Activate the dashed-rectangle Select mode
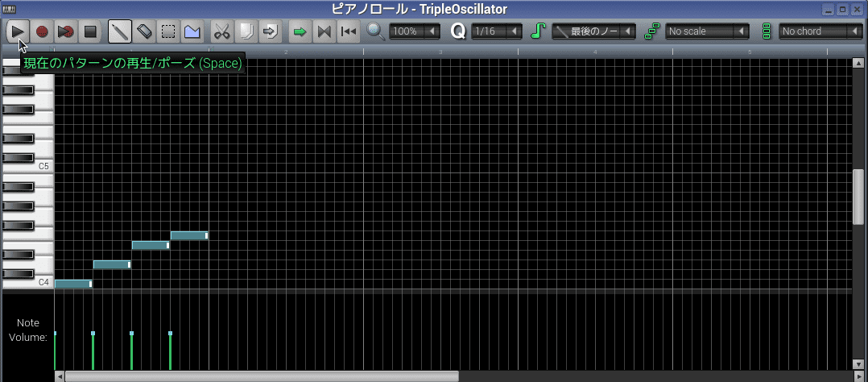Viewport: 868px width, 382px height. pos(167,31)
